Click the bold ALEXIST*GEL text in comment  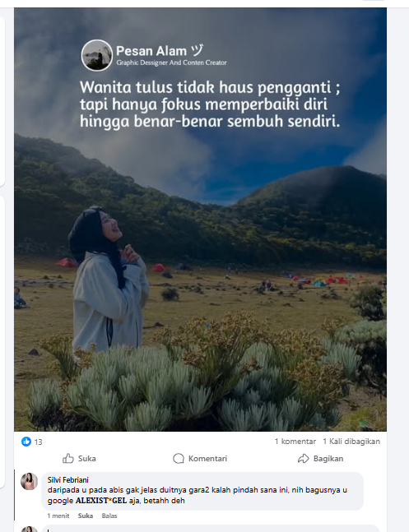point(101,501)
